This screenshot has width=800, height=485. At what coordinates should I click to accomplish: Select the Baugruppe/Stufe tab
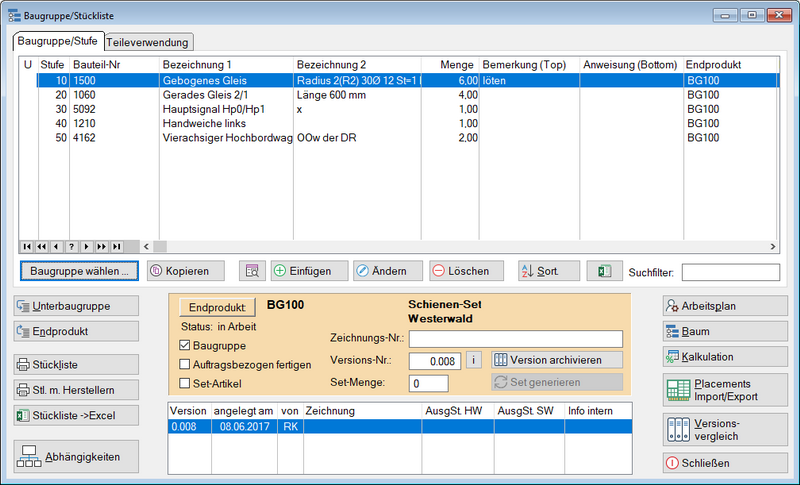click(57, 41)
